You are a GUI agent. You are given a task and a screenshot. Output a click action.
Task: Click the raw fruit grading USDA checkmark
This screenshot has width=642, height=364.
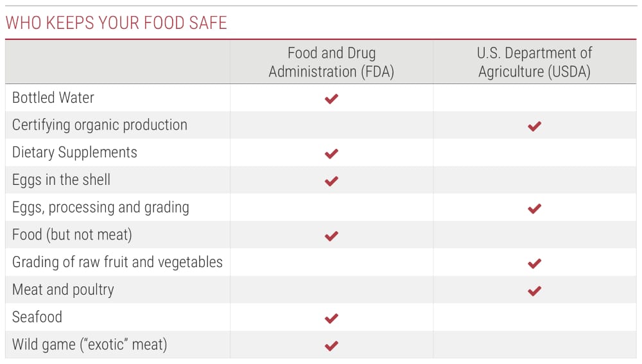[x=534, y=263]
